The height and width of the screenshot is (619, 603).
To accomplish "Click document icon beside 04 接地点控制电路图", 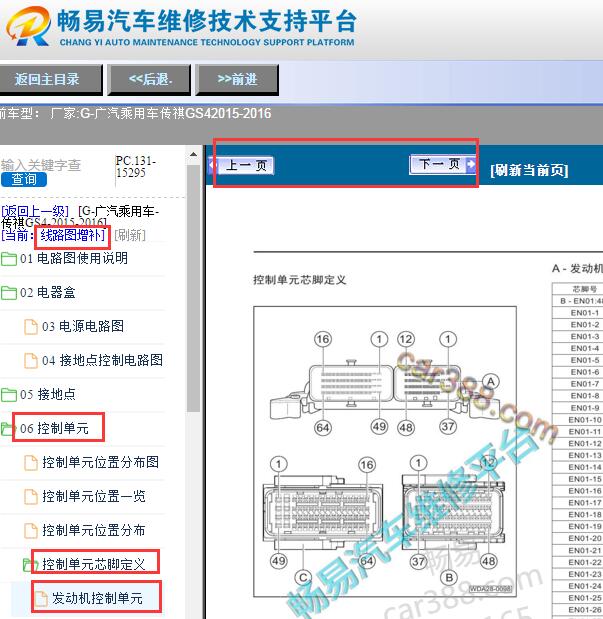I will pos(31,360).
